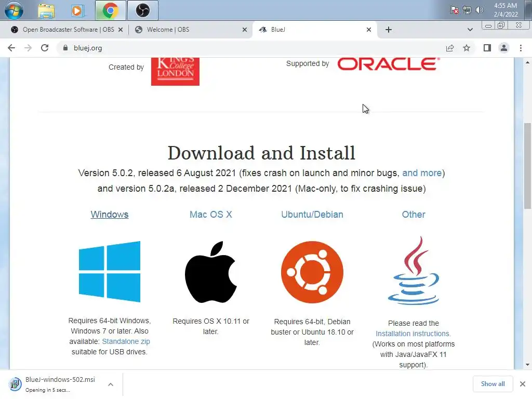Reload the bluej.org page
This screenshot has height=399, width=532.
tap(45, 48)
